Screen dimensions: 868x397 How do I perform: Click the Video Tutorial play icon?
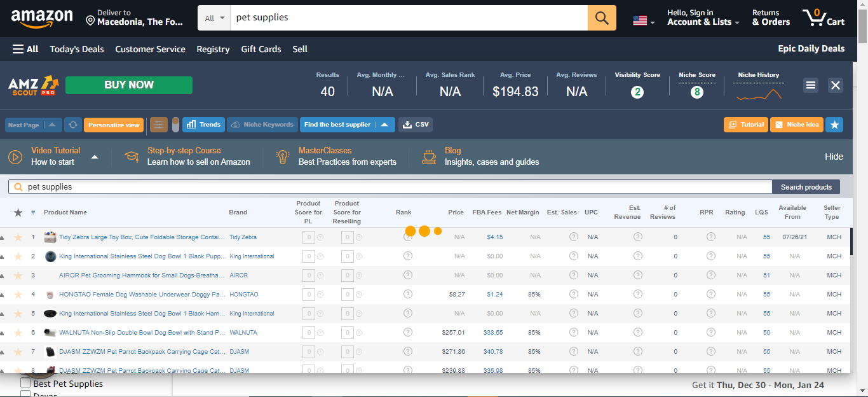tap(15, 157)
